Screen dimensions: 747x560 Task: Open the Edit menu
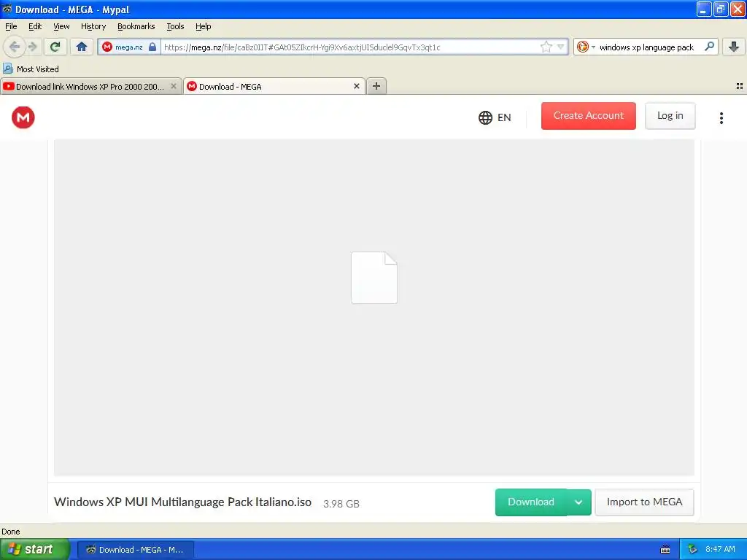(x=35, y=26)
